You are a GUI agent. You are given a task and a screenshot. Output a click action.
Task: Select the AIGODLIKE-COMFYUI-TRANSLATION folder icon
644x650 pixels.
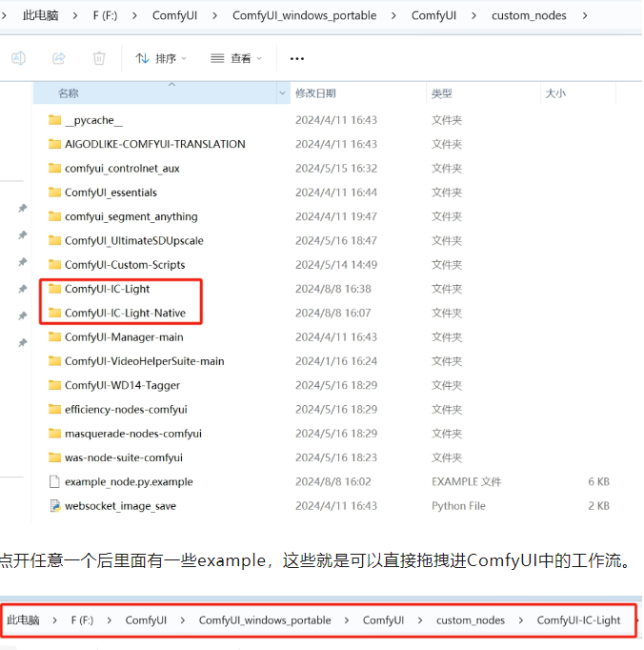pyautogui.click(x=54, y=144)
